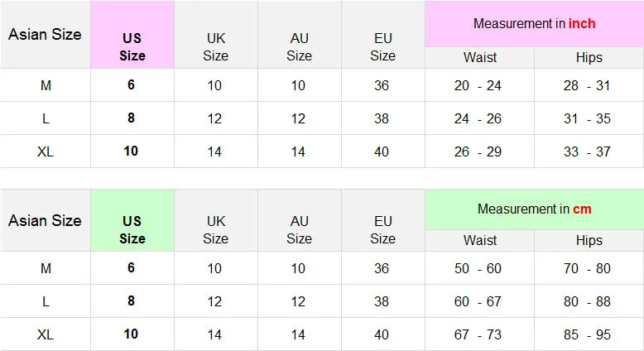Click Asian Size header in the cm table
This screenshot has height=351, width=644.
(x=45, y=221)
